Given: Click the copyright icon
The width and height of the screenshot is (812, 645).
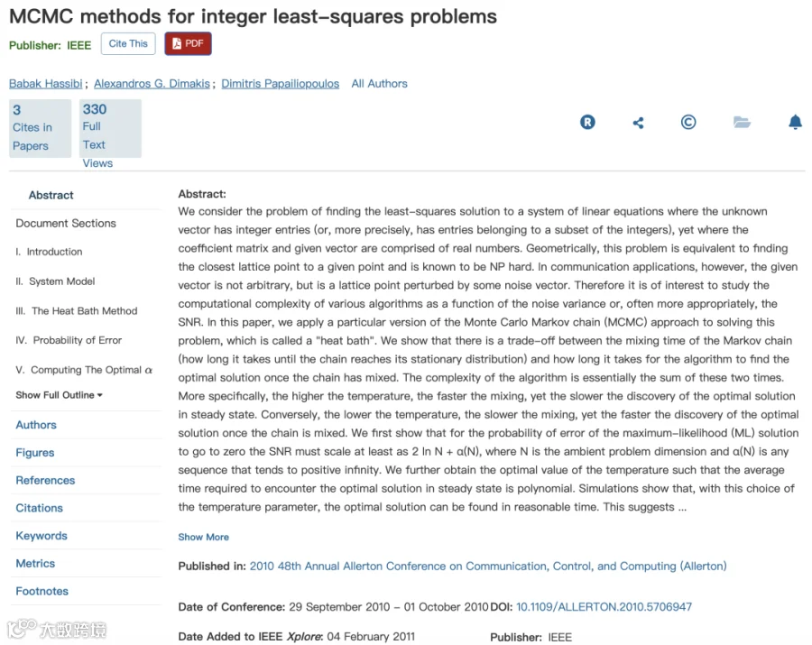Looking at the screenshot, I should (x=687, y=122).
